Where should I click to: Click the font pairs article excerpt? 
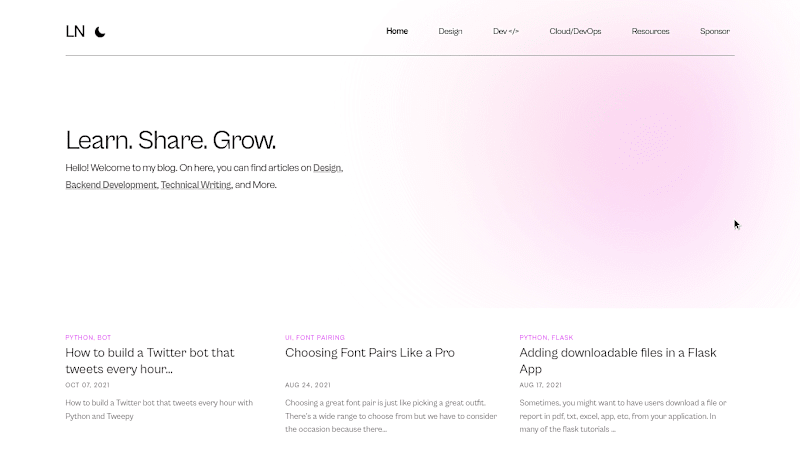coord(391,416)
